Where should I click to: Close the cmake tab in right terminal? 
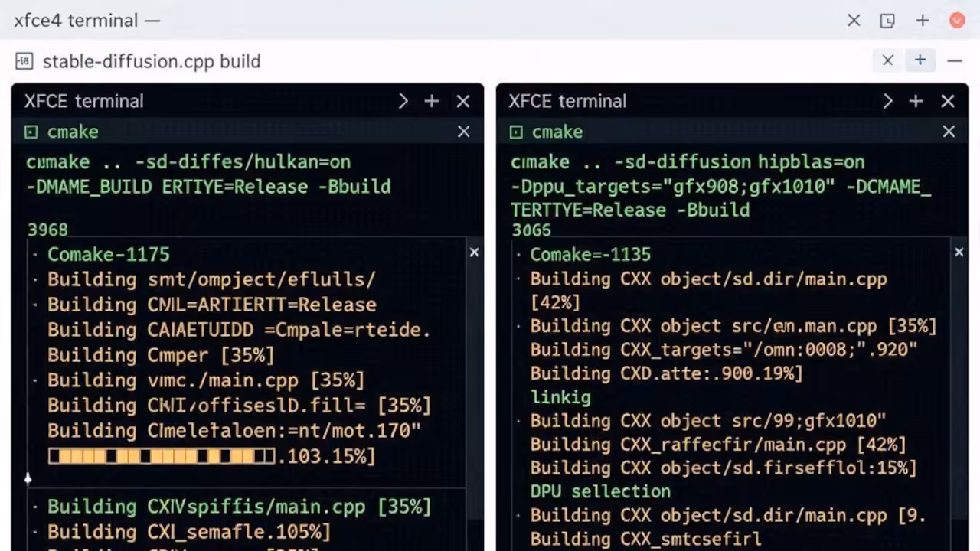tap(949, 132)
